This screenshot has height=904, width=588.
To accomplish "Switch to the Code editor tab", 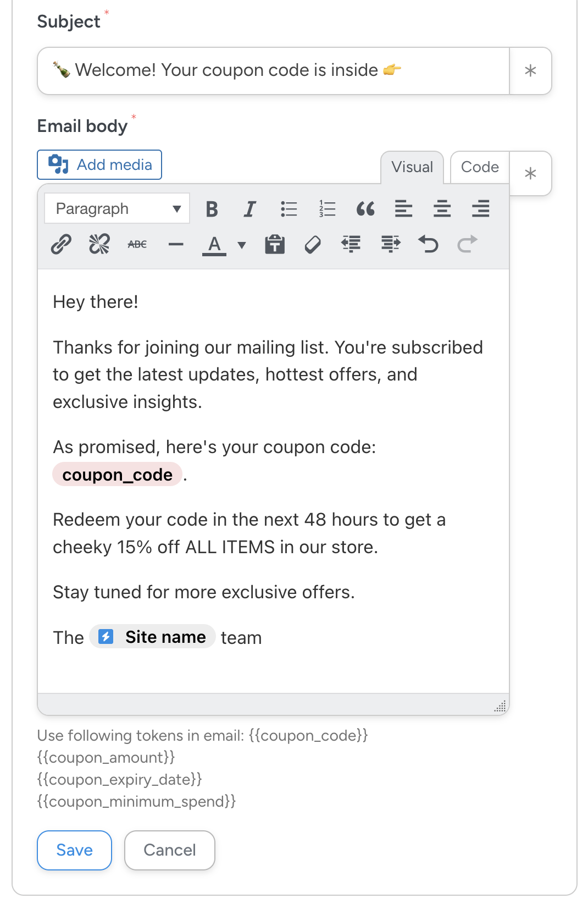I will coord(480,167).
